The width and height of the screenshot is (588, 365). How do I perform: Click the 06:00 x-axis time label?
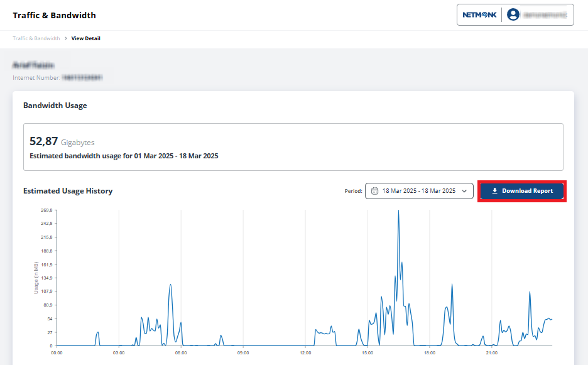(181, 352)
